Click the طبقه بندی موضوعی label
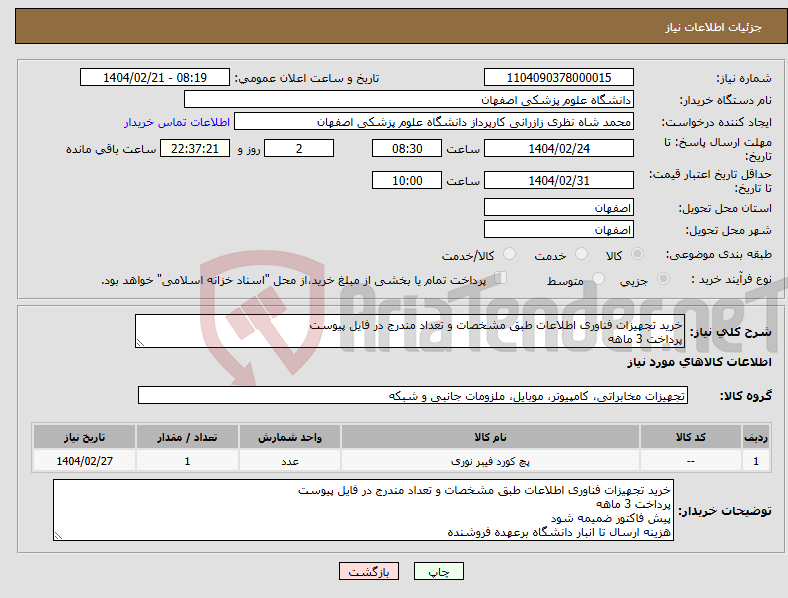Screen dimensions: 788x598 [719, 254]
